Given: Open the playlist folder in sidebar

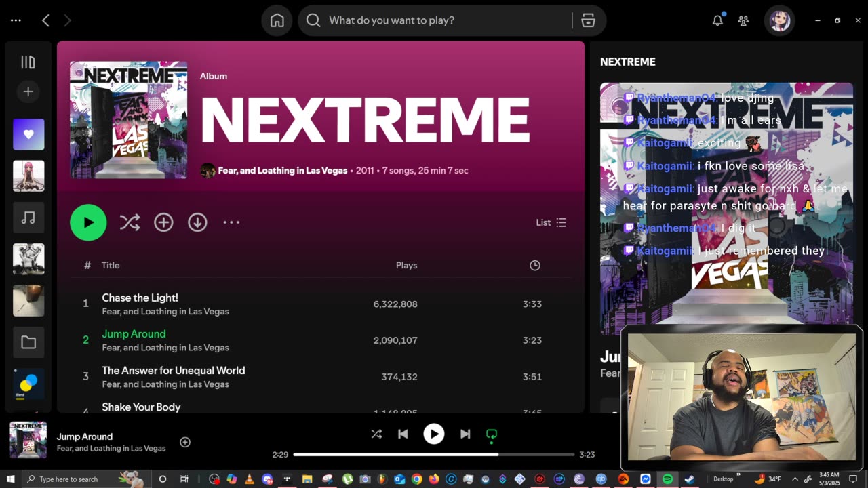Looking at the screenshot, I should point(28,342).
